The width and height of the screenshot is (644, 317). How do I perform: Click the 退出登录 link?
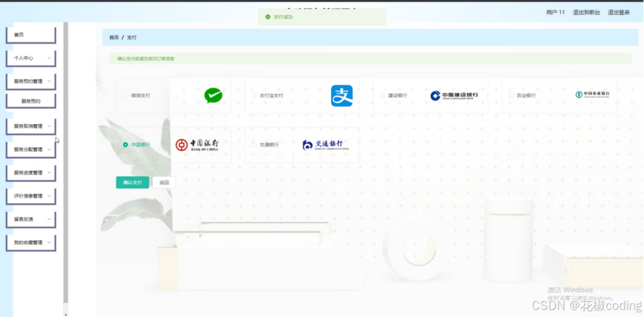[x=618, y=12]
